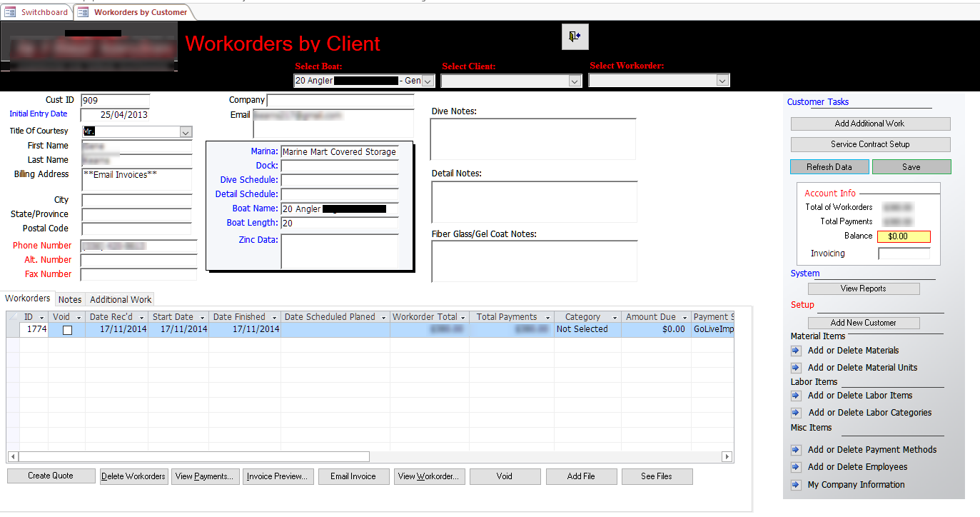This screenshot has width=980, height=517.
Task: Open Invoice Preview
Action: [x=277, y=476]
